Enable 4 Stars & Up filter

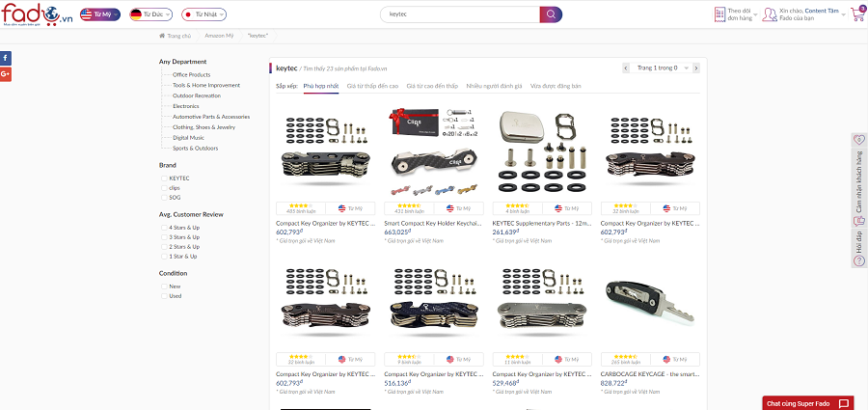[x=164, y=228]
